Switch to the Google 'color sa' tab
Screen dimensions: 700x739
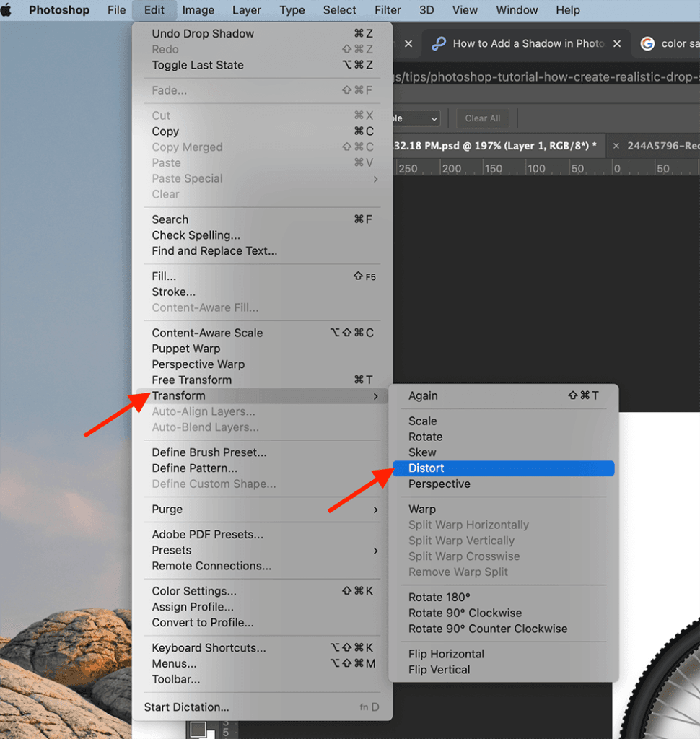pyautogui.click(x=670, y=44)
